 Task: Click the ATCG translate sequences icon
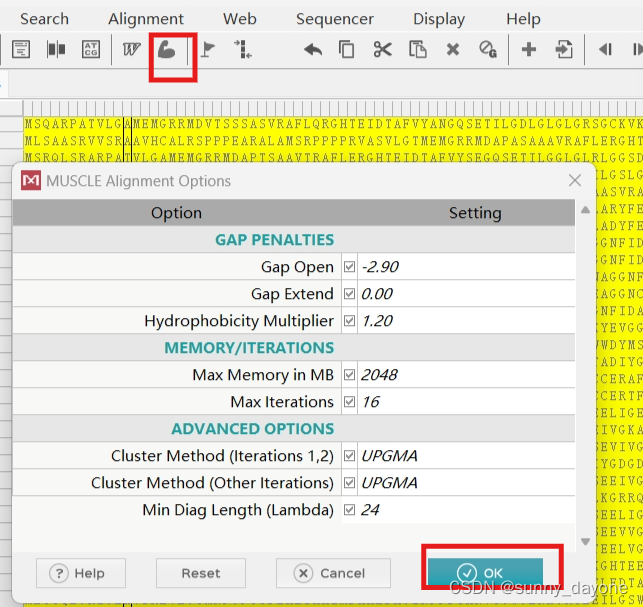[91, 50]
